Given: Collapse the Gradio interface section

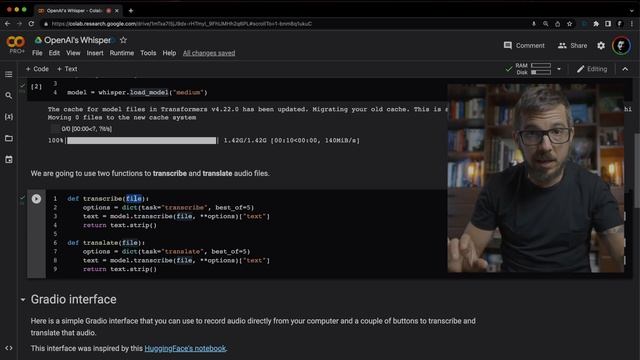Looking at the screenshot, I should coord(23,300).
